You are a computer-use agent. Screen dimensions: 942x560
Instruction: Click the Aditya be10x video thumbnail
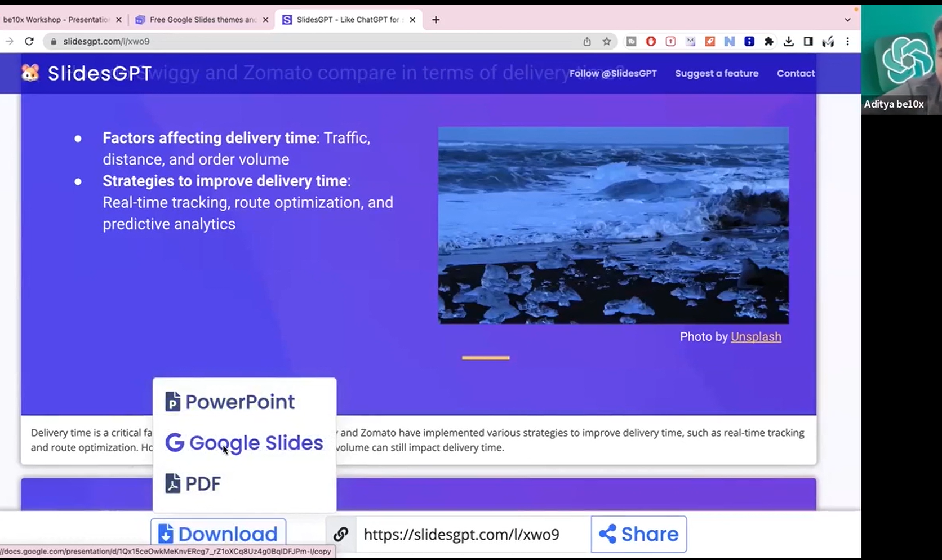click(x=901, y=59)
